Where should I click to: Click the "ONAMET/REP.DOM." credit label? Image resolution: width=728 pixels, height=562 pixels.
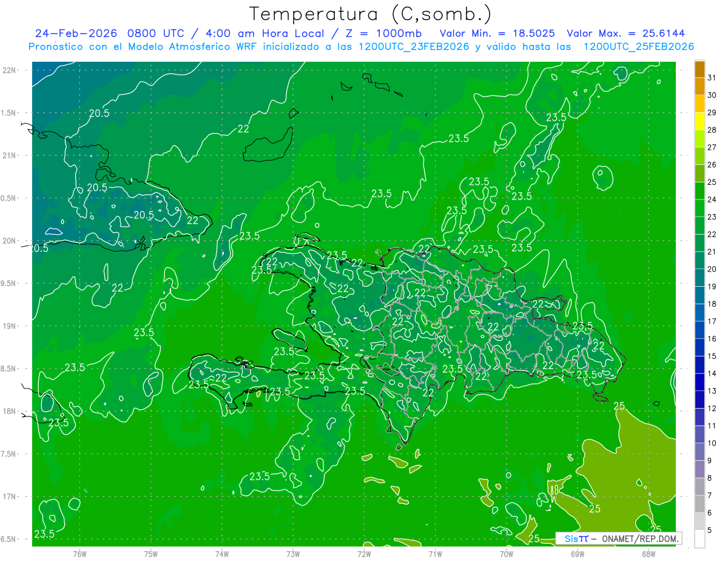(640, 538)
